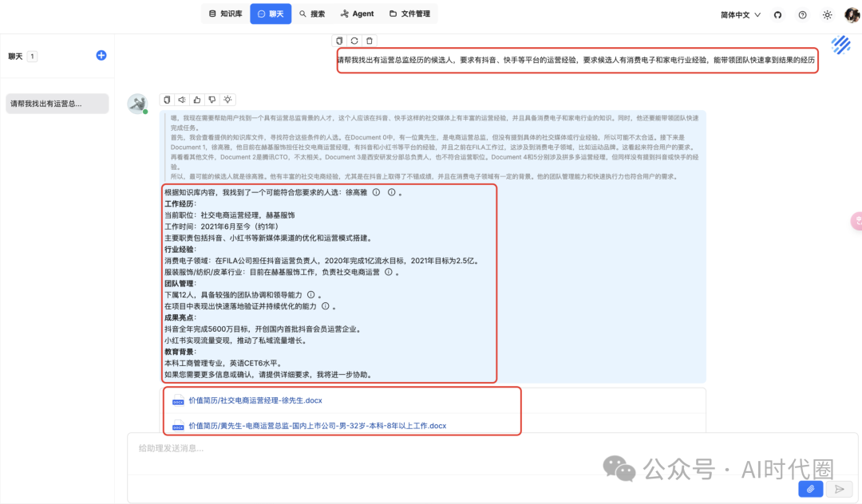Click the blue striped user avatar by the question
The image size is (862, 504).
tap(841, 45)
